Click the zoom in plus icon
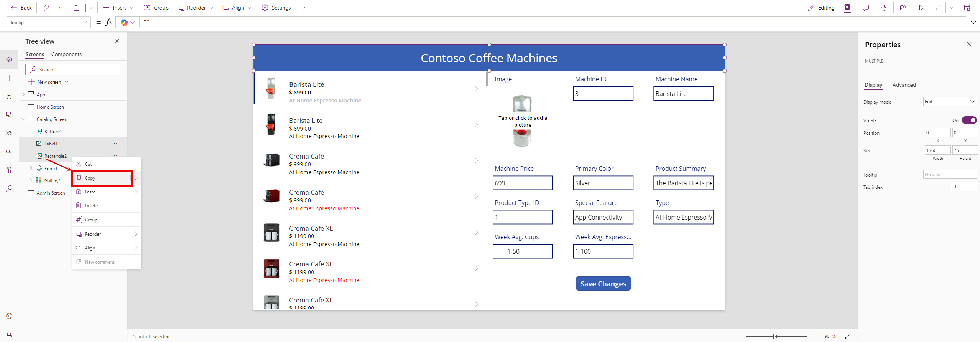Image resolution: width=980 pixels, height=342 pixels. pyautogui.click(x=814, y=336)
